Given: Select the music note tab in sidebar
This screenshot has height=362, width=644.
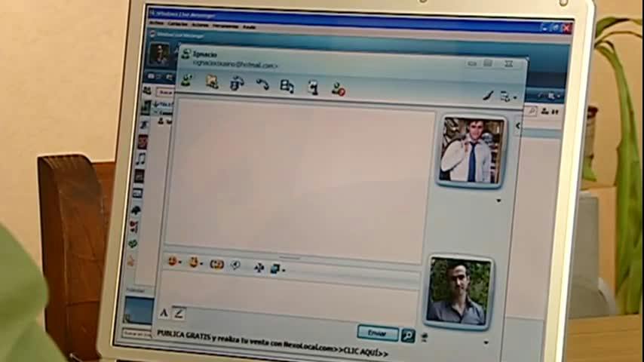Looking at the screenshot, I should (140, 158).
